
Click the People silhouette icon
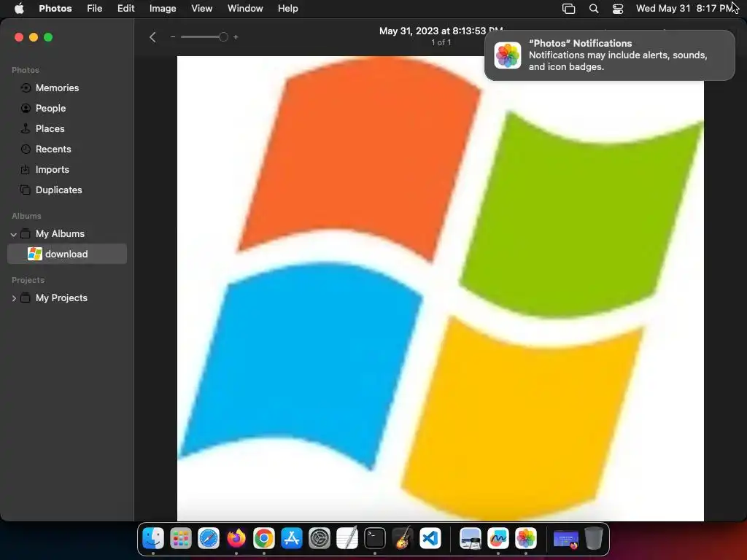point(26,108)
